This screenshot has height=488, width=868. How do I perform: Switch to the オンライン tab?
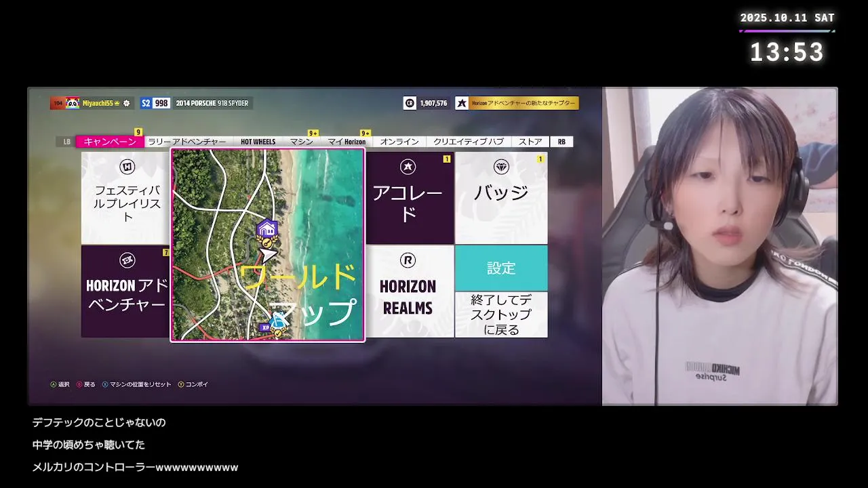click(x=399, y=142)
